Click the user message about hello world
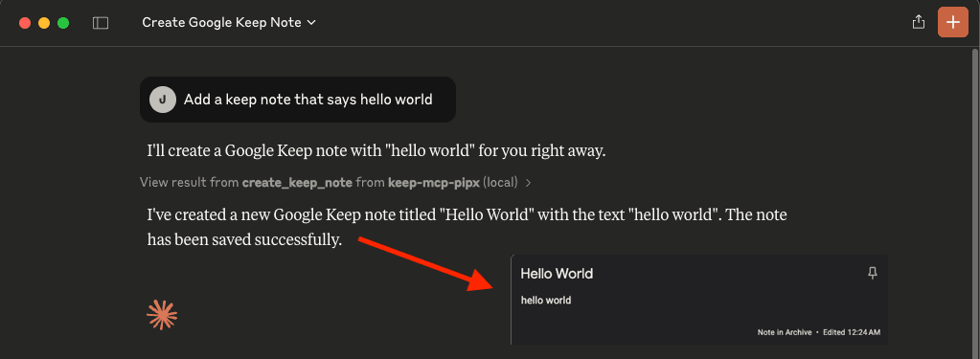The width and height of the screenshot is (980, 359). tap(298, 100)
